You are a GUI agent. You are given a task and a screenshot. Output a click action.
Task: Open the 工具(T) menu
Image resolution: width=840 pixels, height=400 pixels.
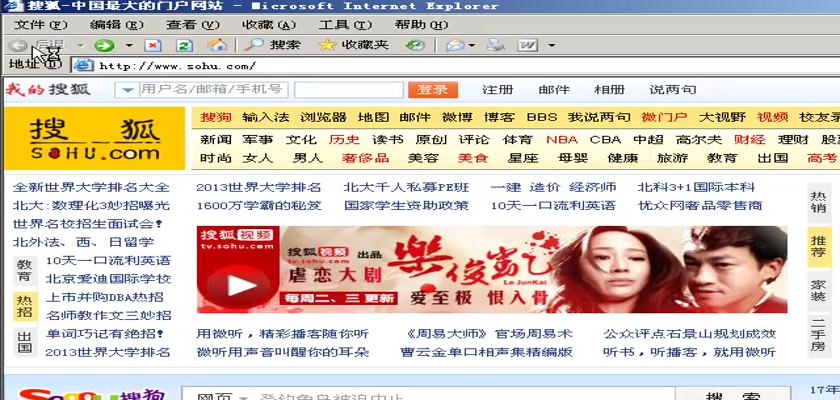(x=345, y=25)
